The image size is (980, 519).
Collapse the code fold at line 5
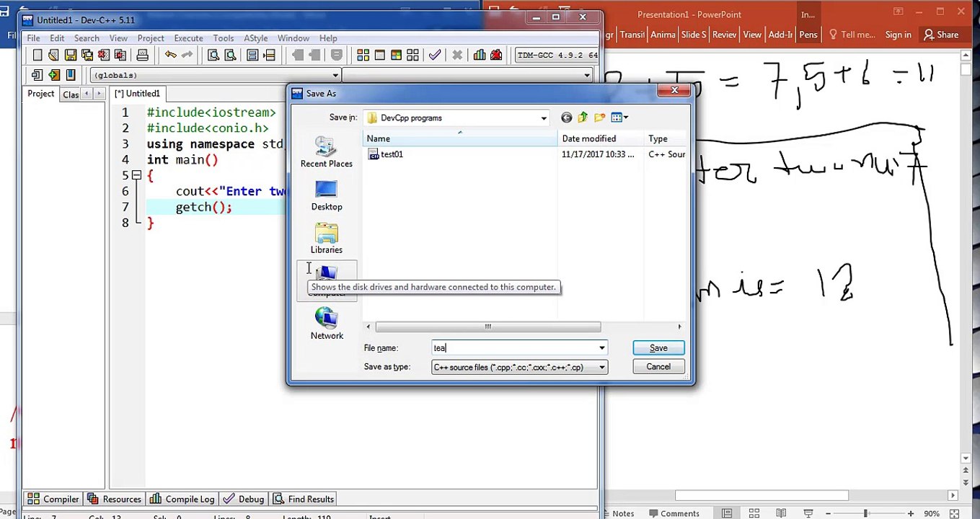[136, 175]
